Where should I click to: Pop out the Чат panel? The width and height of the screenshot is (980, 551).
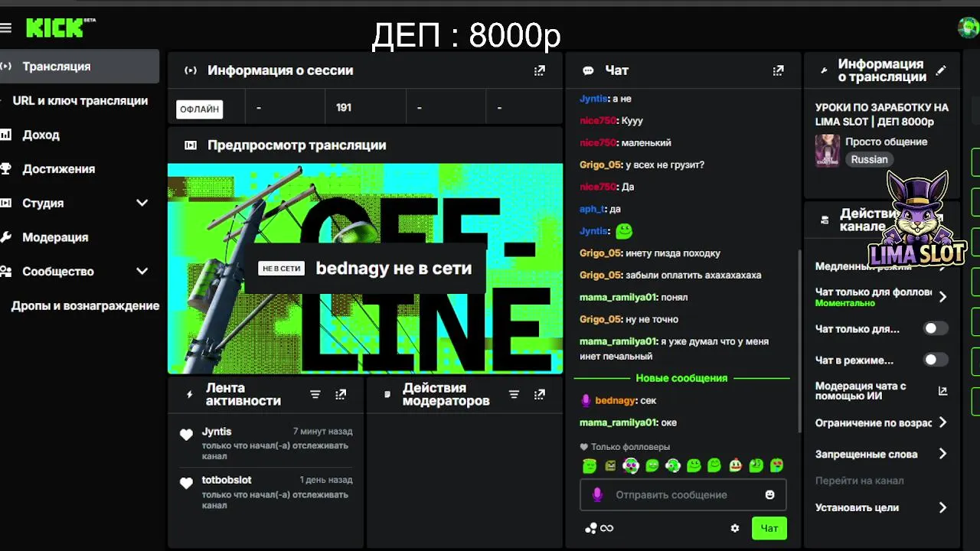pos(779,70)
